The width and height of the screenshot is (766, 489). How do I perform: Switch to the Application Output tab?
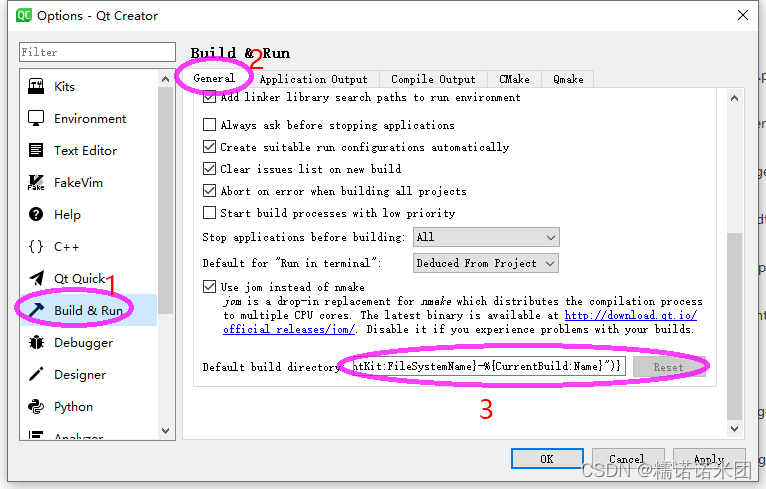point(314,79)
